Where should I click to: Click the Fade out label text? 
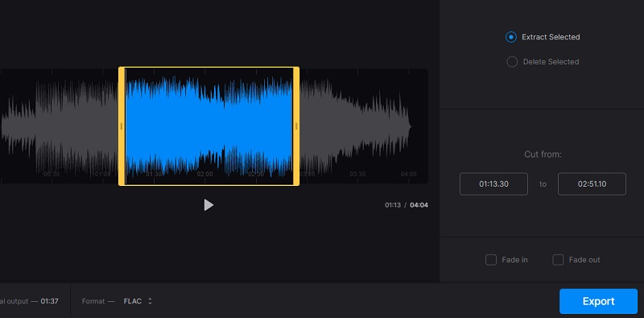point(584,260)
